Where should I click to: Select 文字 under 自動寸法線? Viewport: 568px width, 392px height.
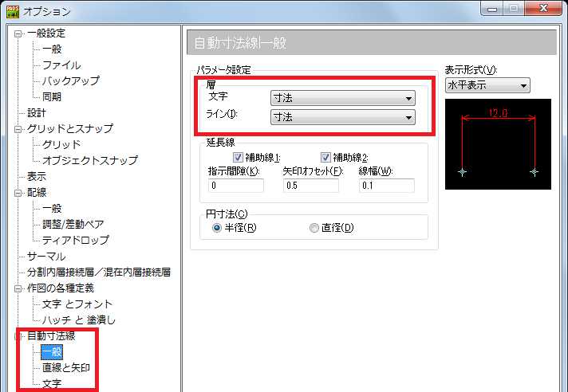[x=52, y=384]
